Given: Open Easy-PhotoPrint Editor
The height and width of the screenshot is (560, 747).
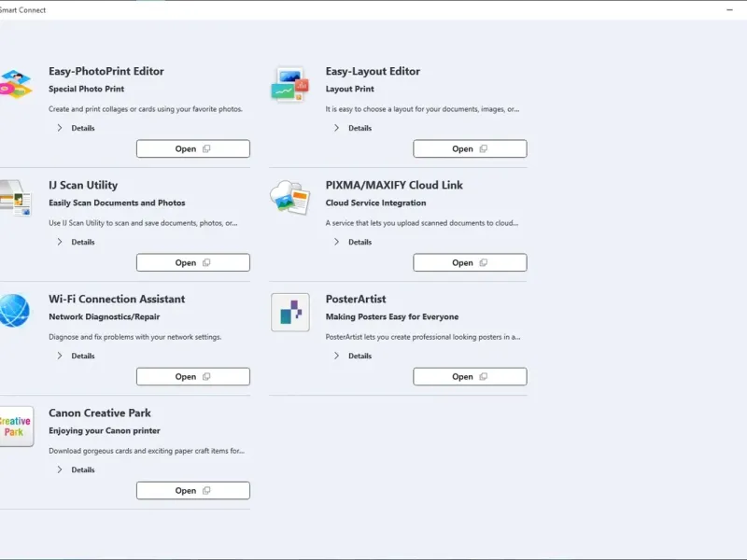Looking at the screenshot, I should pos(193,148).
